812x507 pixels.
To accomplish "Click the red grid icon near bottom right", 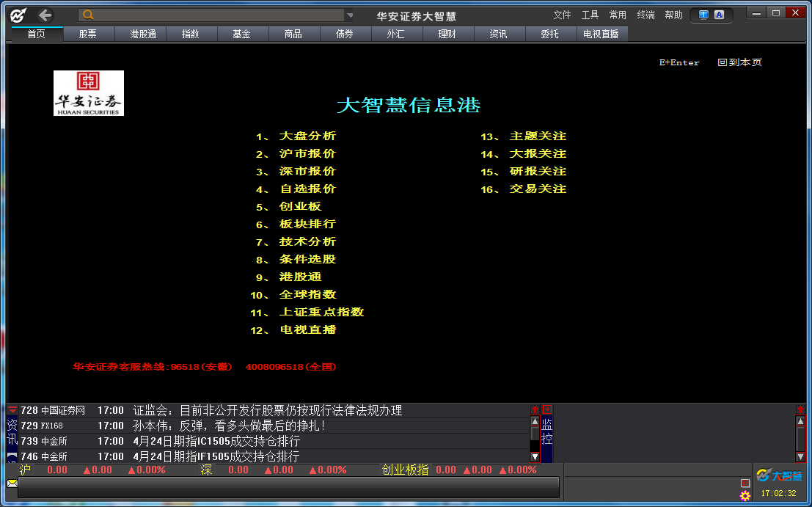I will pyautogui.click(x=745, y=484).
